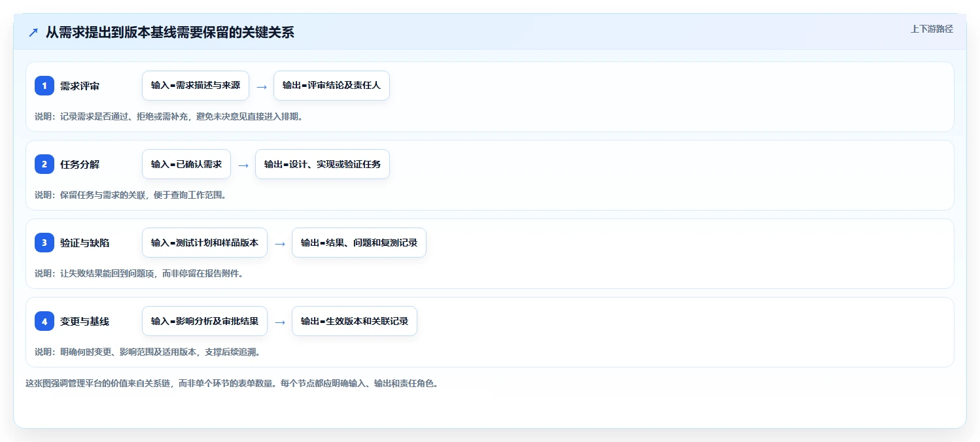
Task: Click the note starting 说明：明确何时变更
Action: (149, 352)
